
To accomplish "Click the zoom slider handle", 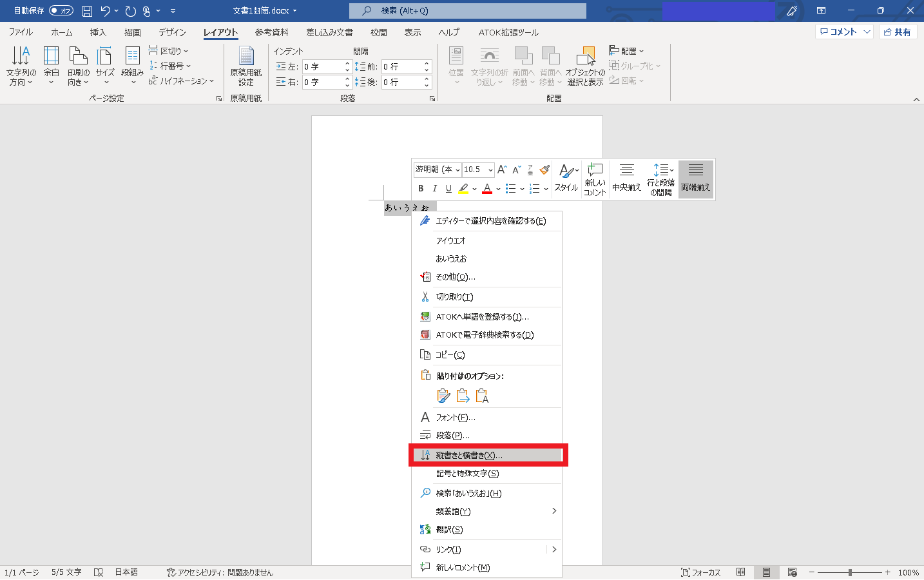I will [851, 572].
